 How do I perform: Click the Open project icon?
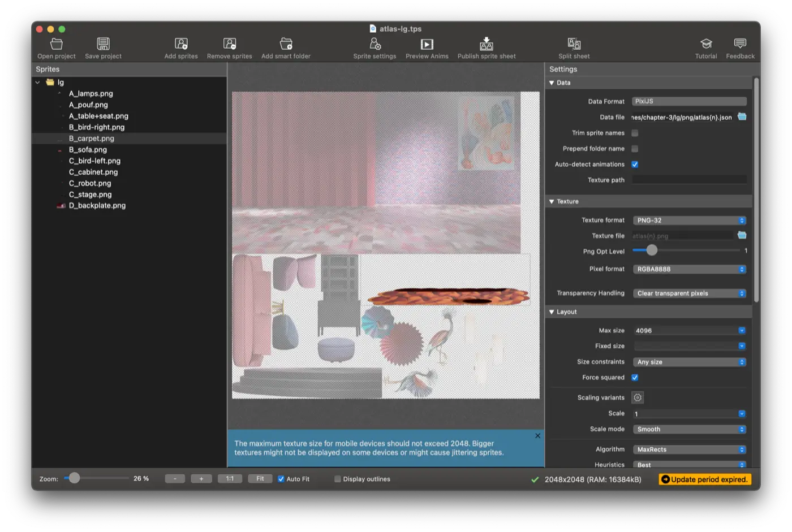pos(57,44)
